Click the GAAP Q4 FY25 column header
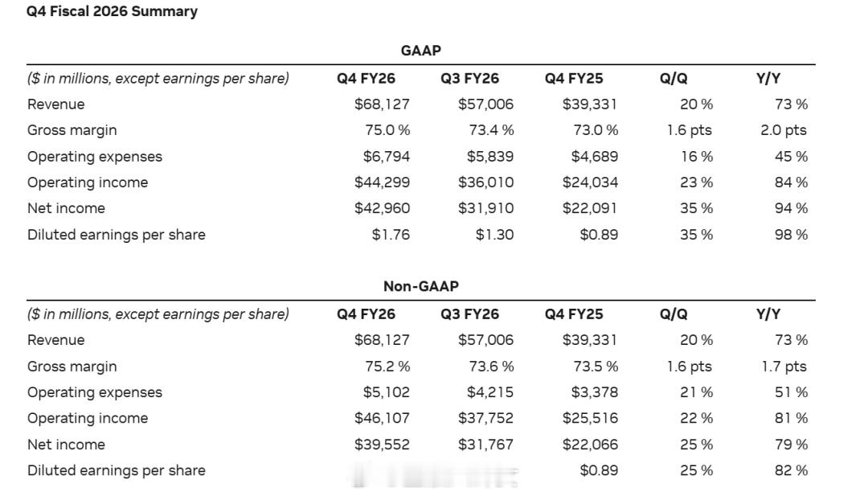The height and width of the screenshot is (496, 868). pos(574,79)
